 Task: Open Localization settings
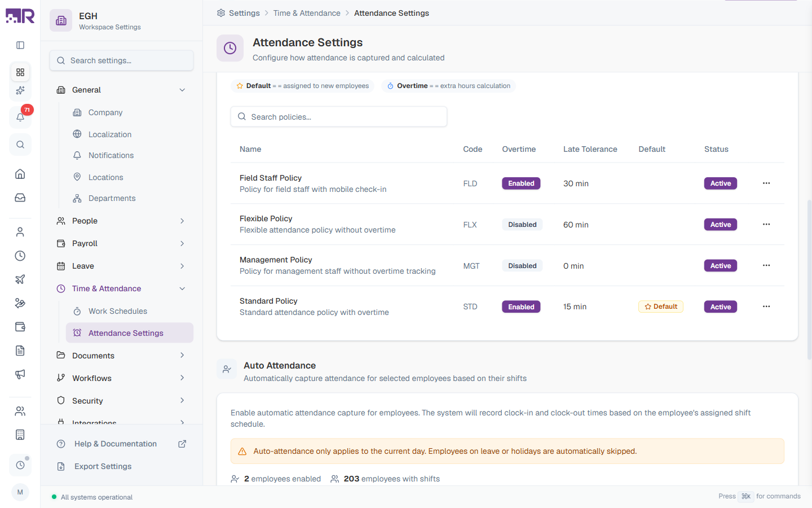coord(130,134)
